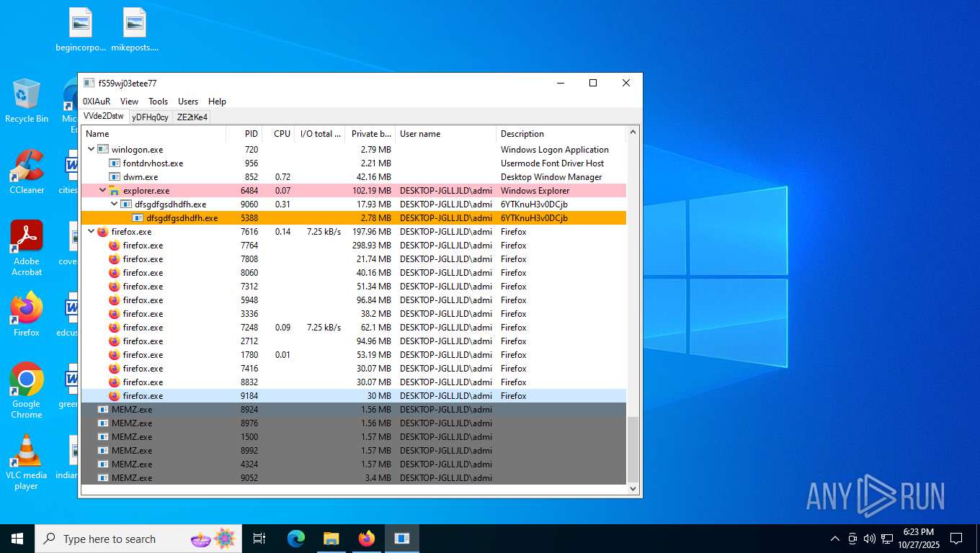This screenshot has height=553, width=980.
Task: Switch to the ZE2tKe4 tab
Action: tap(192, 117)
